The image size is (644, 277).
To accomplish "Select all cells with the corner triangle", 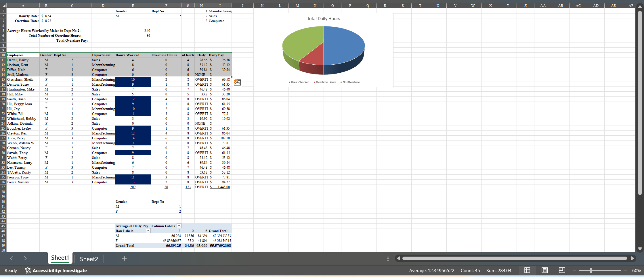I will (3, 5).
